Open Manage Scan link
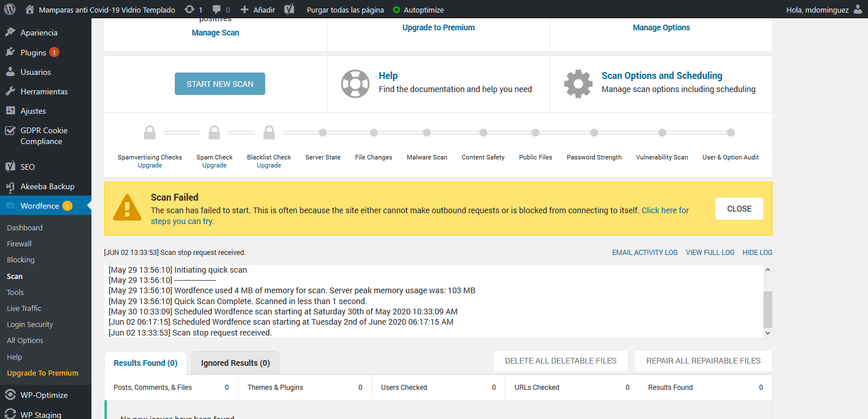868x419 pixels. pyautogui.click(x=215, y=33)
